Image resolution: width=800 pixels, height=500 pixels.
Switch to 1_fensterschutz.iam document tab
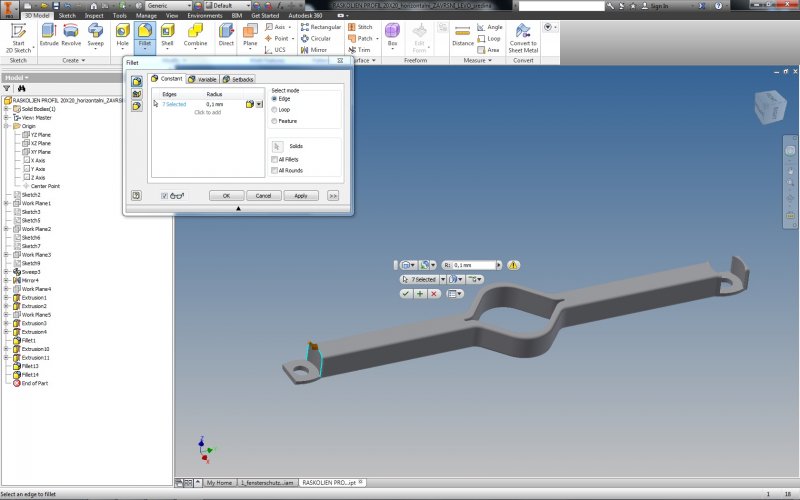pos(267,482)
